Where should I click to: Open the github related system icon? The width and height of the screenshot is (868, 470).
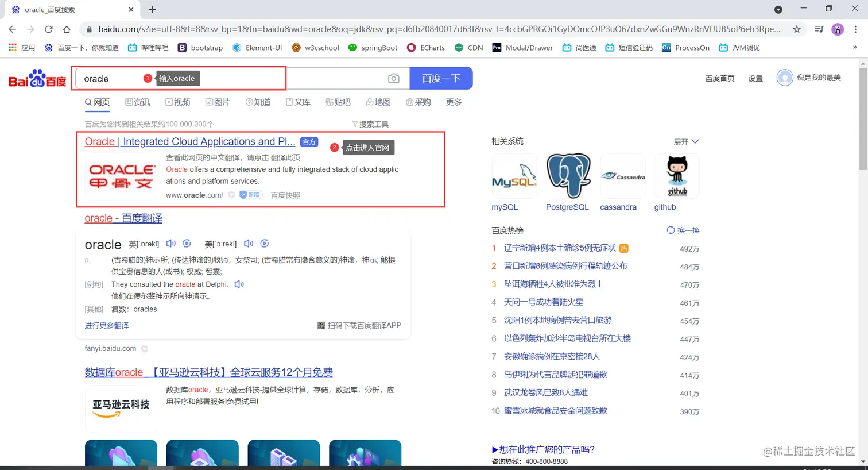click(x=677, y=176)
